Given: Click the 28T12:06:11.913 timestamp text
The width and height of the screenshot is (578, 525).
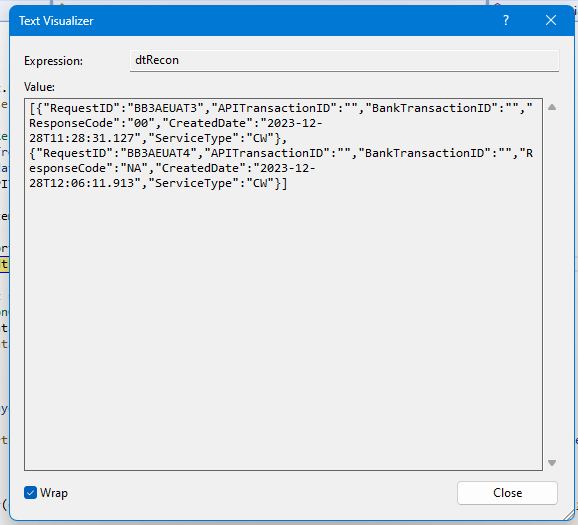Looking at the screenshot, I should click(81, 183).
